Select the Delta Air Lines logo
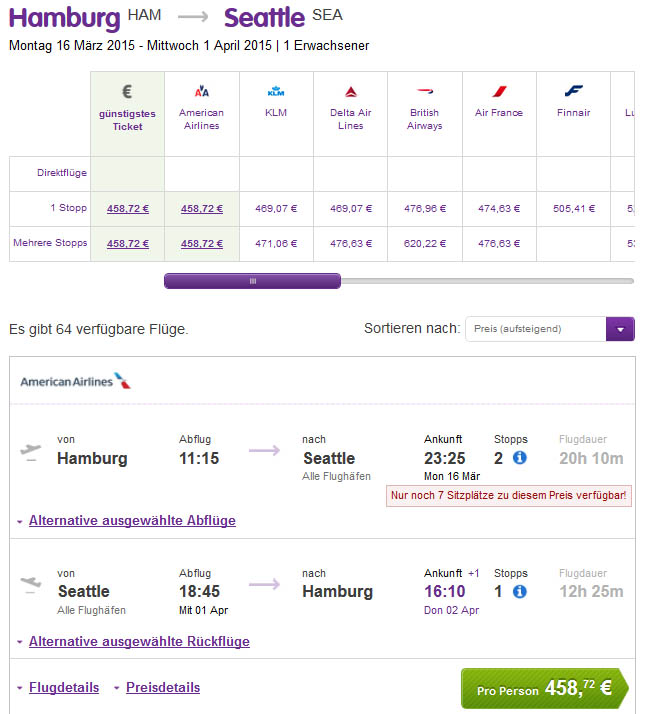 pos(351,92)
